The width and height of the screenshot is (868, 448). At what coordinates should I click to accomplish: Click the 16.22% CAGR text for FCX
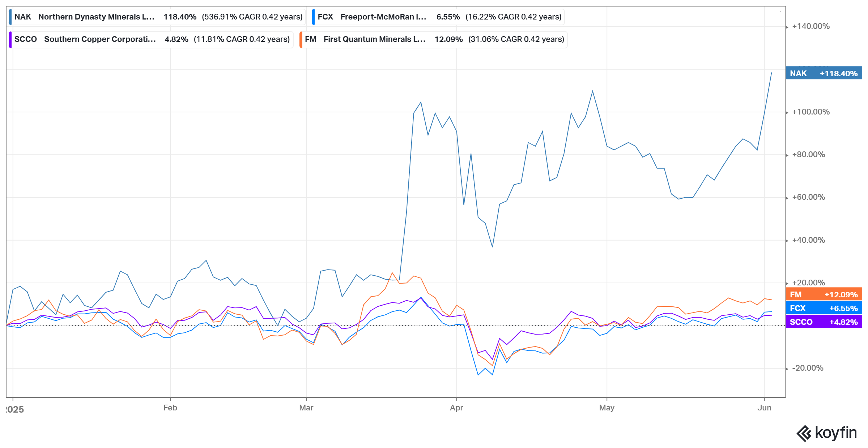pyautogui.click(x=514, y=17)
